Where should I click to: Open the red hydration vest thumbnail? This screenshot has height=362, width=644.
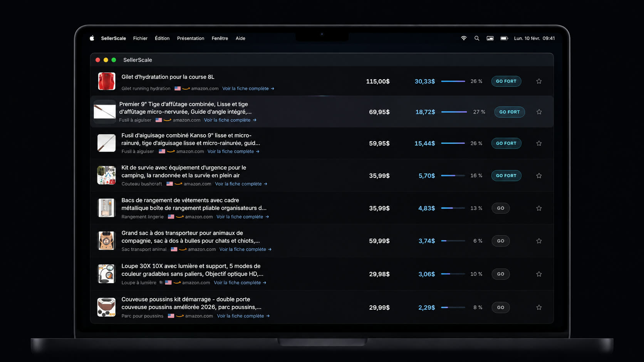click(x=106, y=81)
